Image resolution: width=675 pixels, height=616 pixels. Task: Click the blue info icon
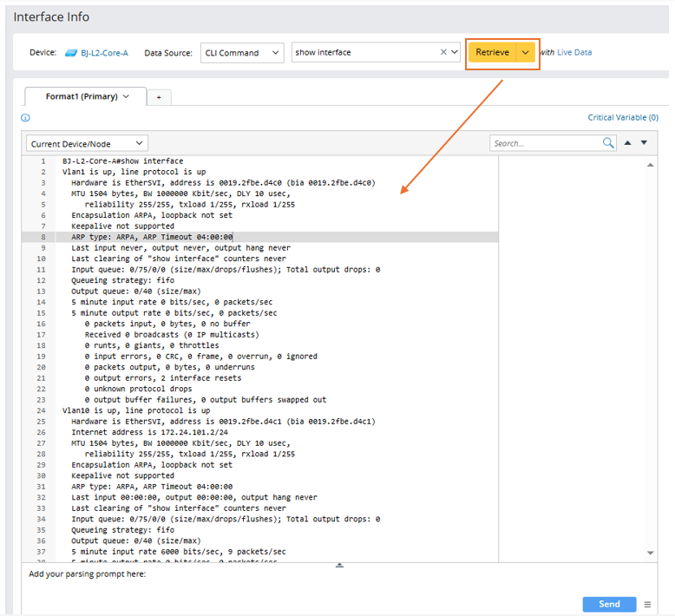coord(25,117)
